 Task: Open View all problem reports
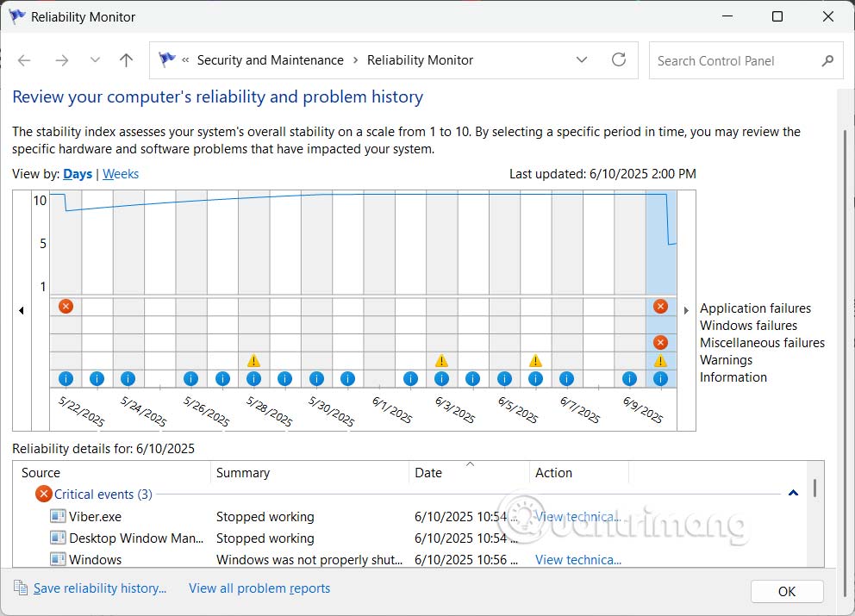point(259,588)
